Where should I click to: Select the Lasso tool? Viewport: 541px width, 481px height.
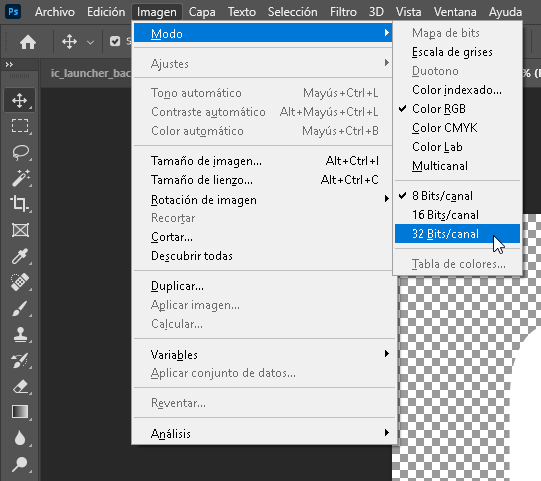[20, 152]
